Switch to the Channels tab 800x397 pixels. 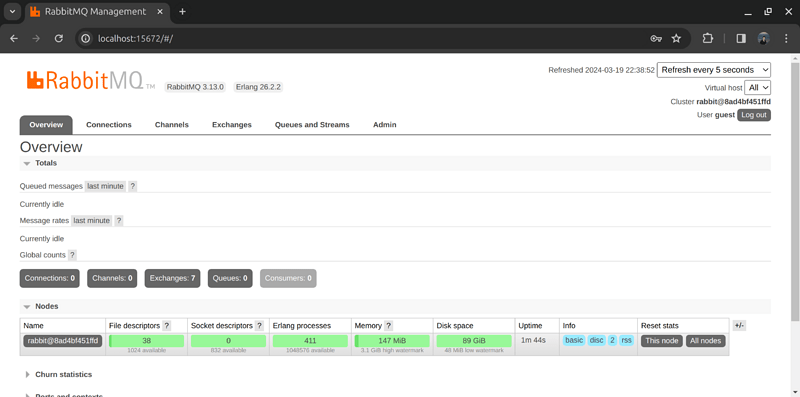click(x=171, y=125)
